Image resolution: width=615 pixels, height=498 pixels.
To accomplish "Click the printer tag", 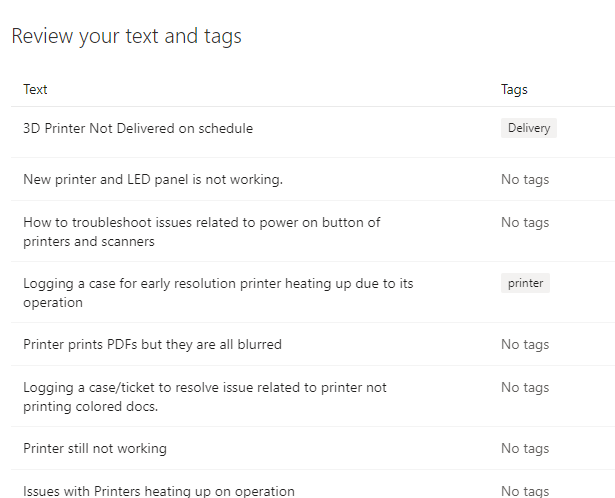I will coord(525,283).
